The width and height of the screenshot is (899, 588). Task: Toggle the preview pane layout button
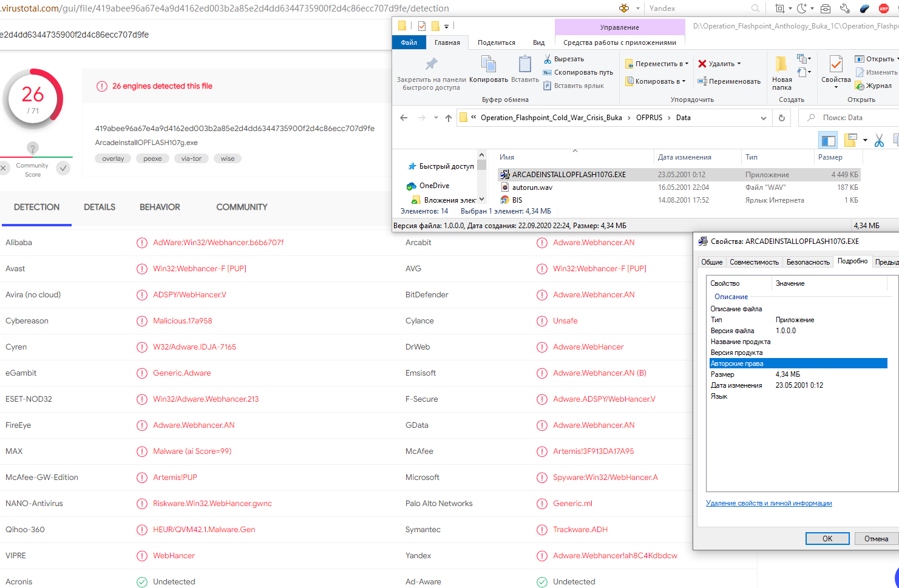tap(828, 141)
